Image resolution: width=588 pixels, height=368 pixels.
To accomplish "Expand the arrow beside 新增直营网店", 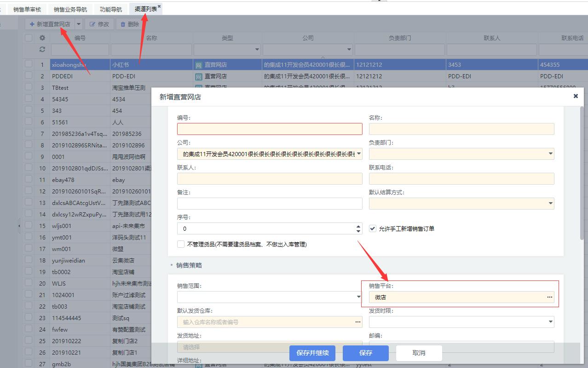I will [x=78, y=24].
